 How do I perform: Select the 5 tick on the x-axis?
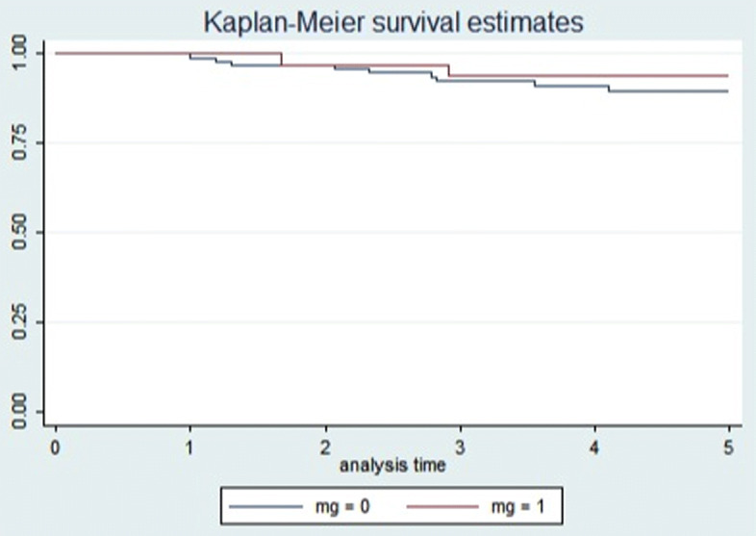tap(729, 447)
